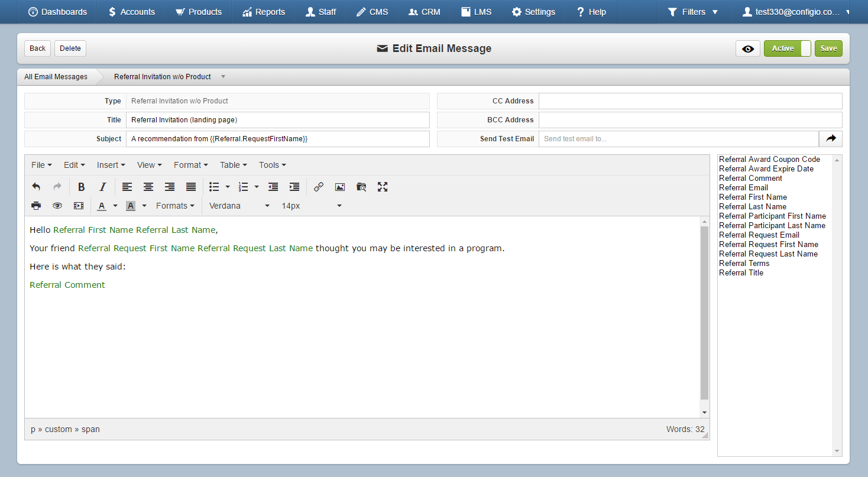This screenshot has width=868, height=477.
Task: Click the CC Address input field
Action: coord(690,101)
